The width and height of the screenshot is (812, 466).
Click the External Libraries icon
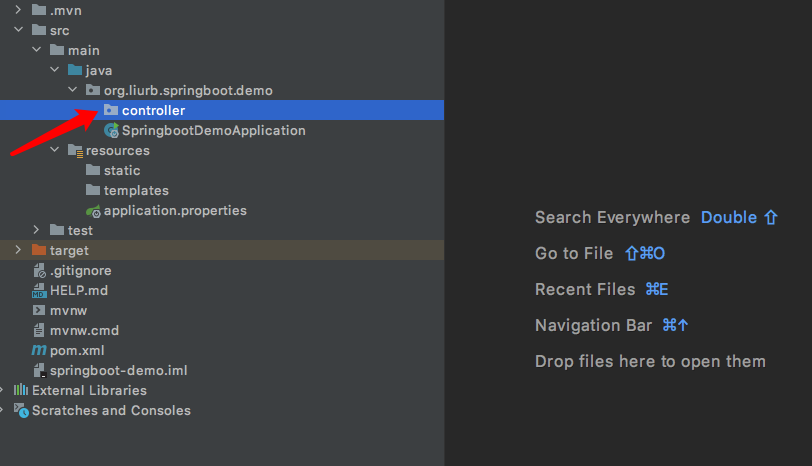pyautogui.click(x=21, y=390)
